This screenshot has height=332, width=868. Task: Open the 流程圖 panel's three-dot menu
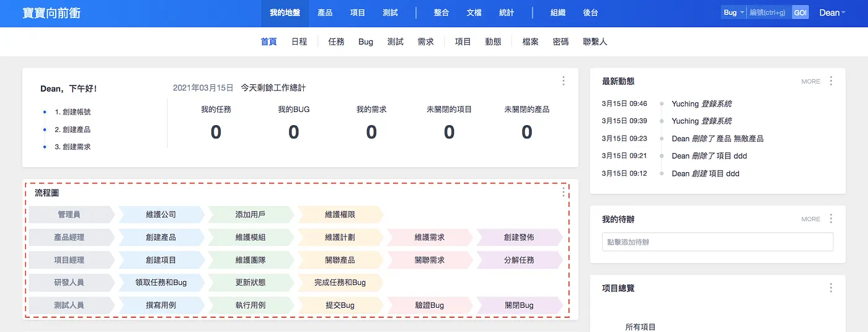point(564,192)
